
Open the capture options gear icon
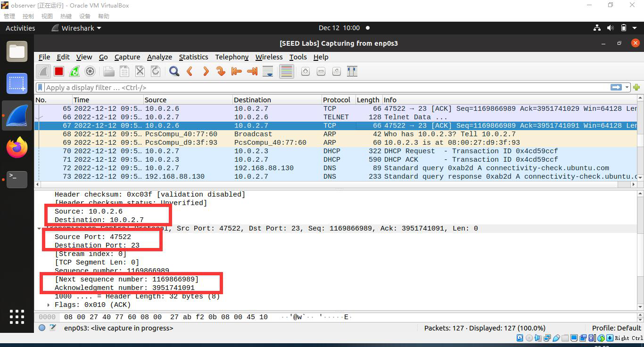coord(89,71)
